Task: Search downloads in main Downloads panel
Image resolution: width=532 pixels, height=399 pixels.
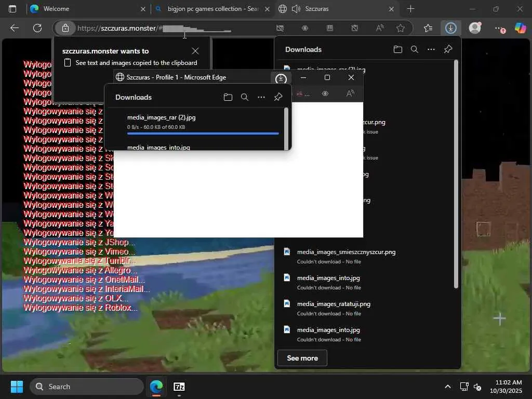Action: point(414,49)
